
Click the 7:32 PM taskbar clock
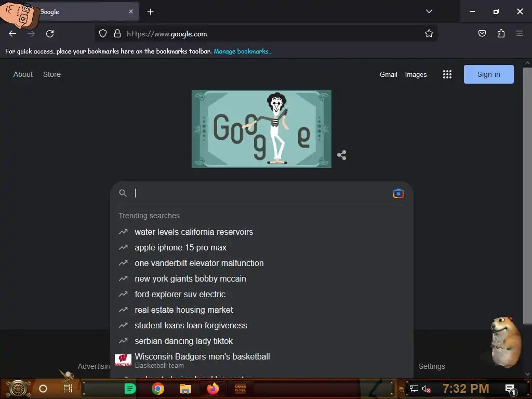click(x=466, y=389)
